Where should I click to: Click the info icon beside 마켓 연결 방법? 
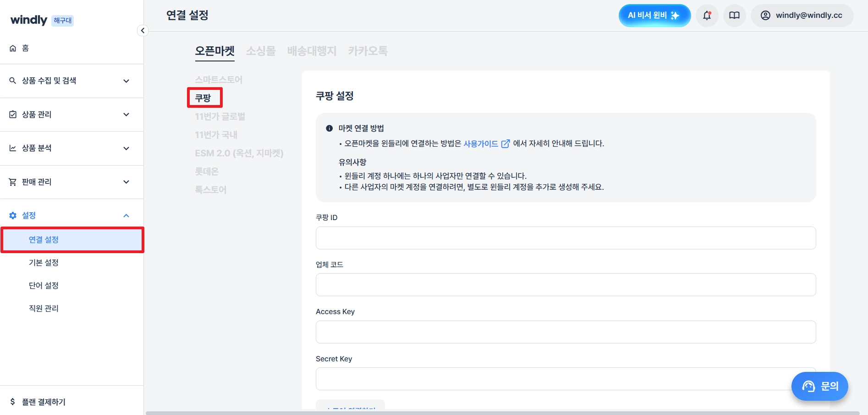329,128
